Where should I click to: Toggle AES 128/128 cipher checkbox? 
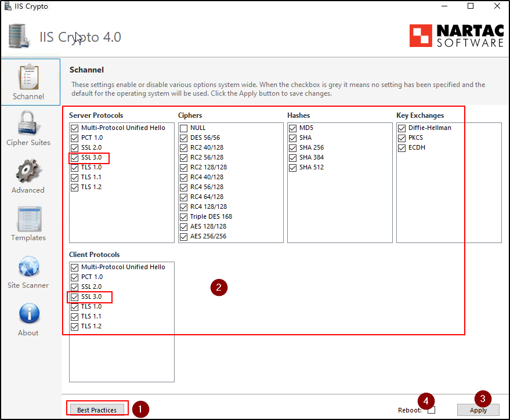[184, 227]
